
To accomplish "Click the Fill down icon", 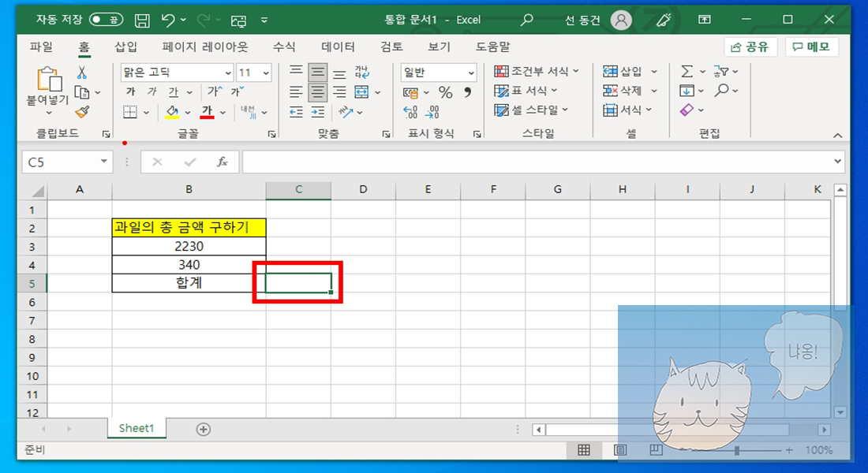I will [687, 91].
